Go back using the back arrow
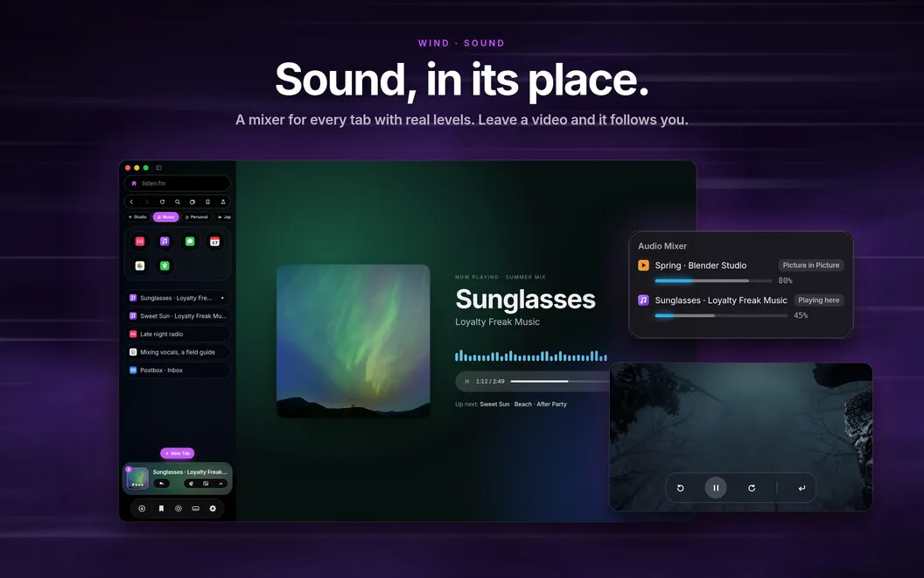The image size is (924, 578). [131, 201]
